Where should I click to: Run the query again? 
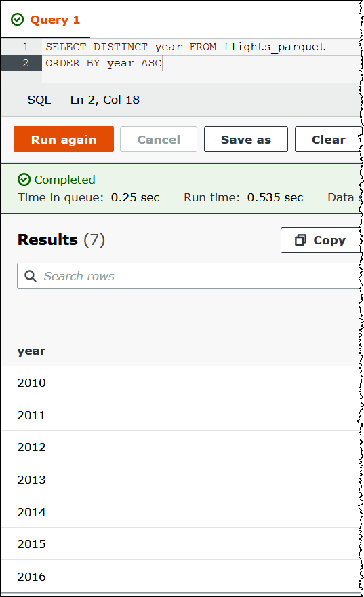pyautogui.click(x=64, y=139)
